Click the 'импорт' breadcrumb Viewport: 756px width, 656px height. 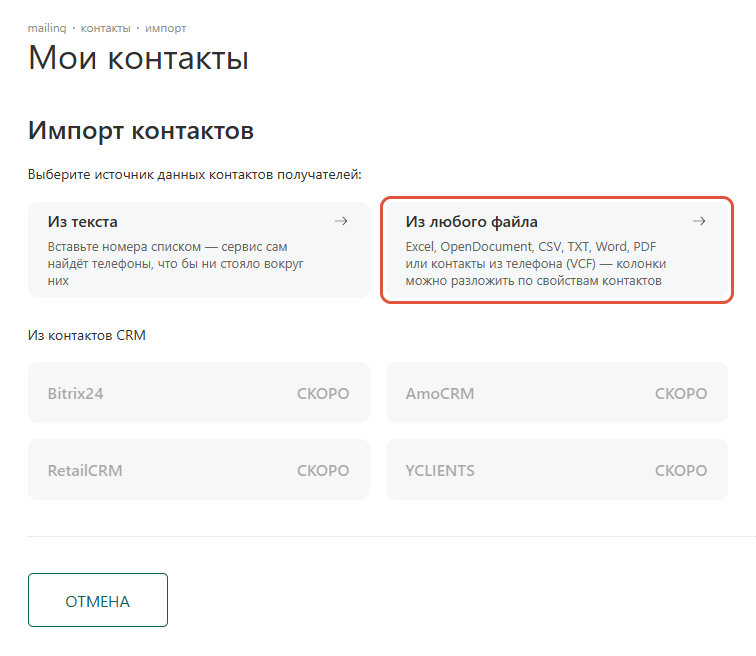pyautogui.click(x=165, y=28)
